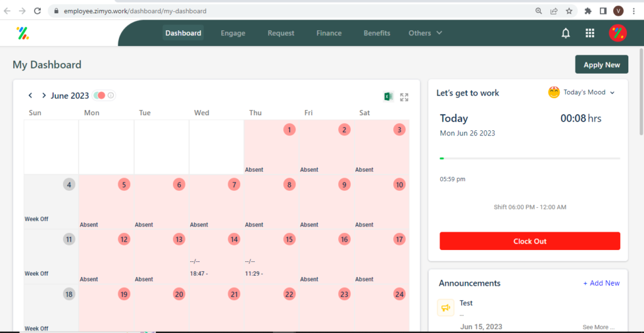Go to previous month arrow
This screenshot has width=644, height=333.
click(30, 96)
